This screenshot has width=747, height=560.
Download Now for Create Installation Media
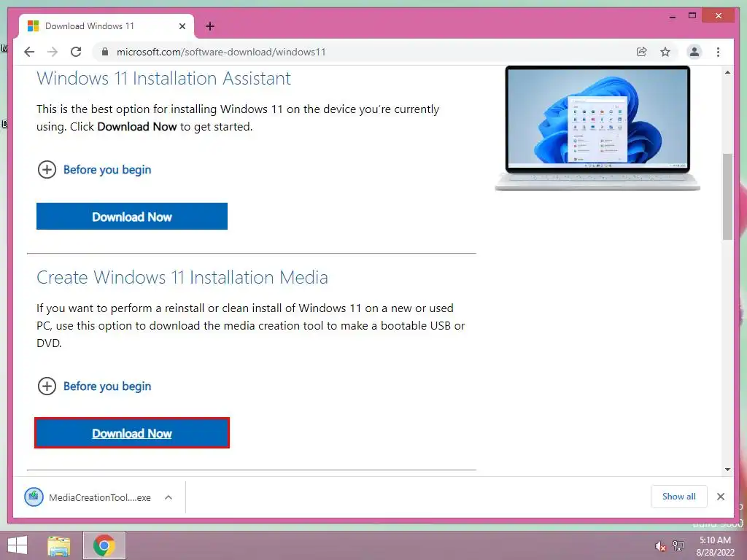coord(132,433)
